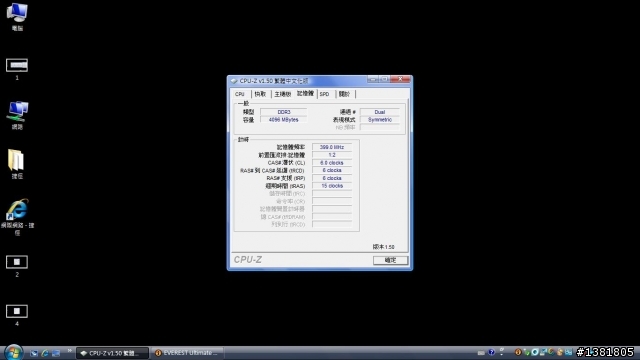
Task: Click the tan figure tray icon
Action: point(560,352)
